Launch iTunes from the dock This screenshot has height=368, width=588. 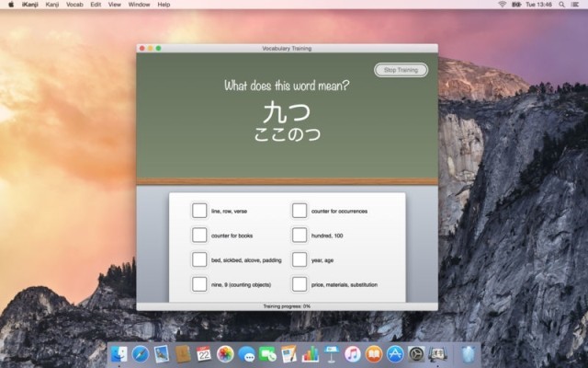pyautogui.click(x=353, y=353)
